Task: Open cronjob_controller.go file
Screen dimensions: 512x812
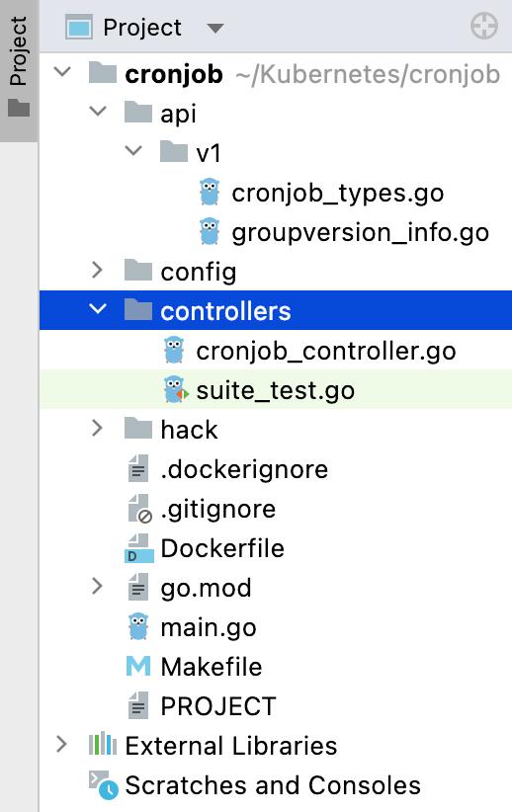Action: point(326,351)
